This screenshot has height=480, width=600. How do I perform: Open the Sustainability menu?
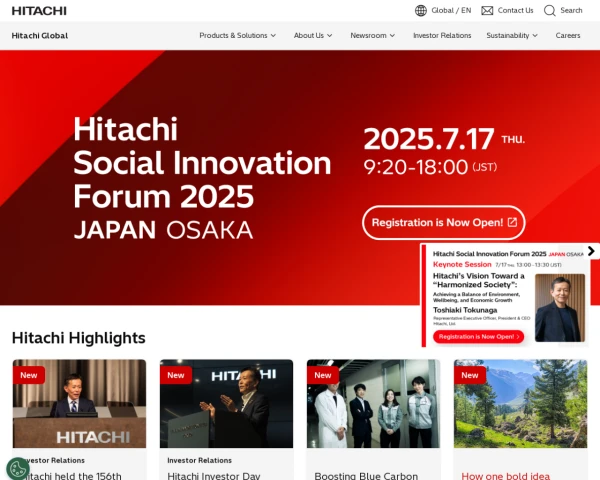(512, 36)
